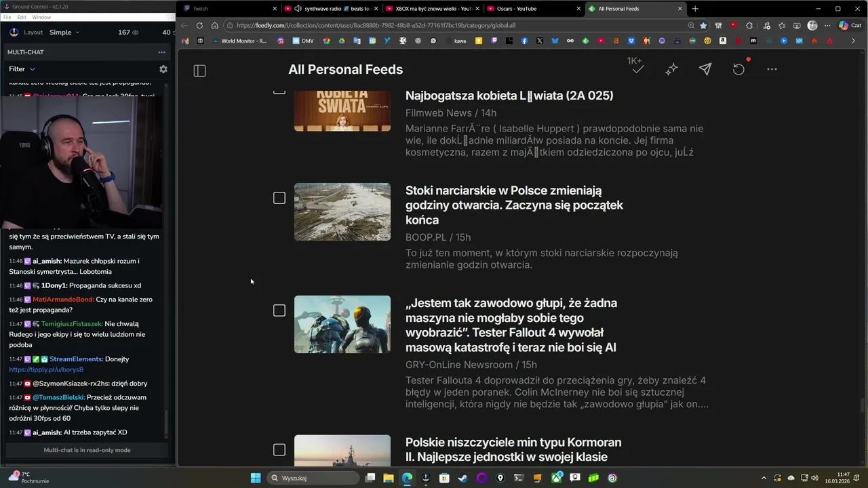Open File Explorer from the taskbar
Viewport: 868px width, 488px height.
coord(389,478)
